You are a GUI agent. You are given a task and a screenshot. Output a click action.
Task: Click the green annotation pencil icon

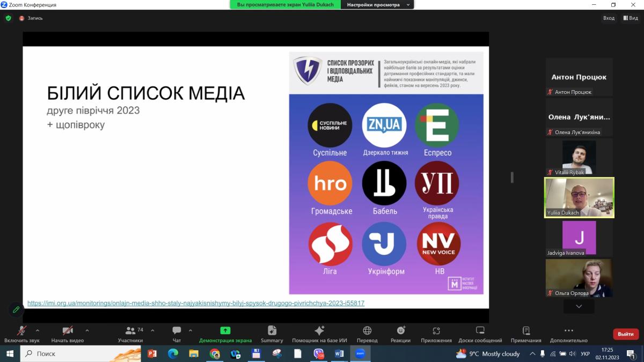point(16,309)
